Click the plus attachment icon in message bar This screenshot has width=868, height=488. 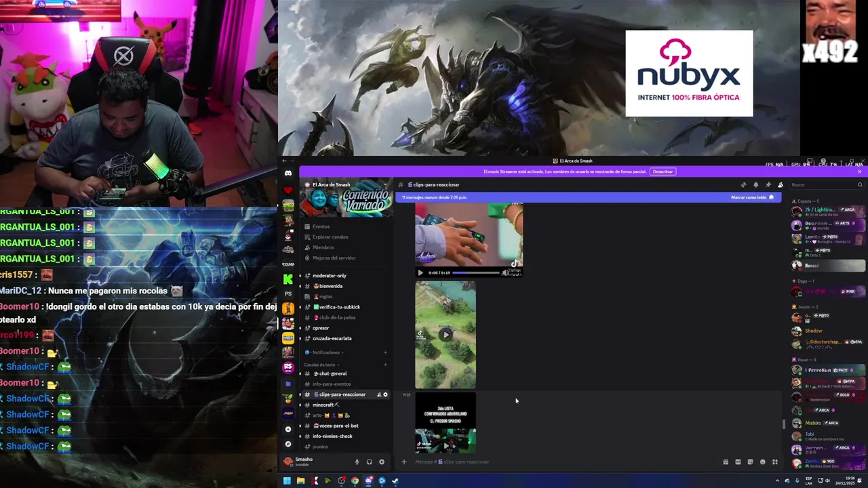[x=403, y=462]
